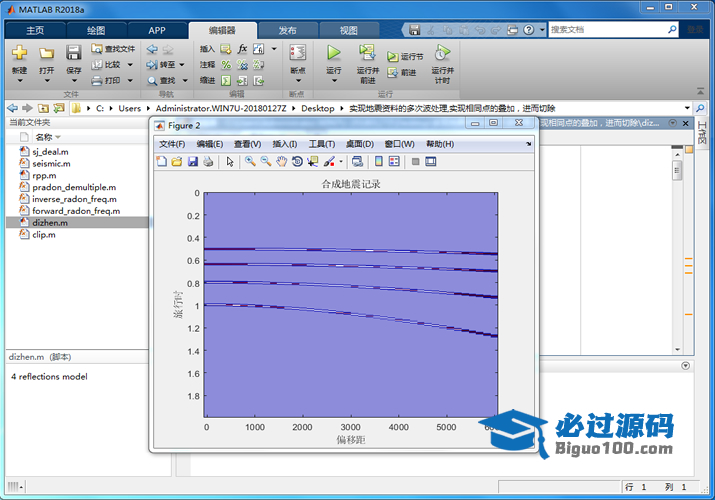Open the brush color dropdown arrow
The image size is (715, 500).
click(341, 161)
